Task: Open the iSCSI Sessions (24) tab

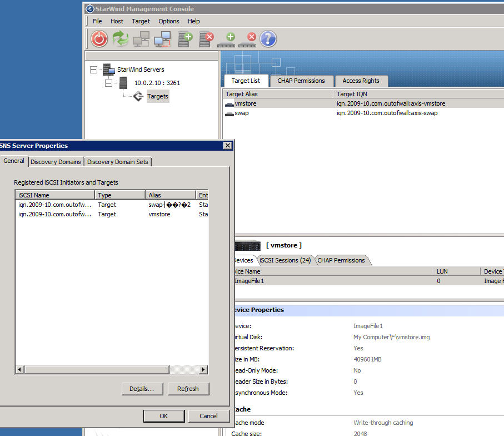Action: [285, 260]
